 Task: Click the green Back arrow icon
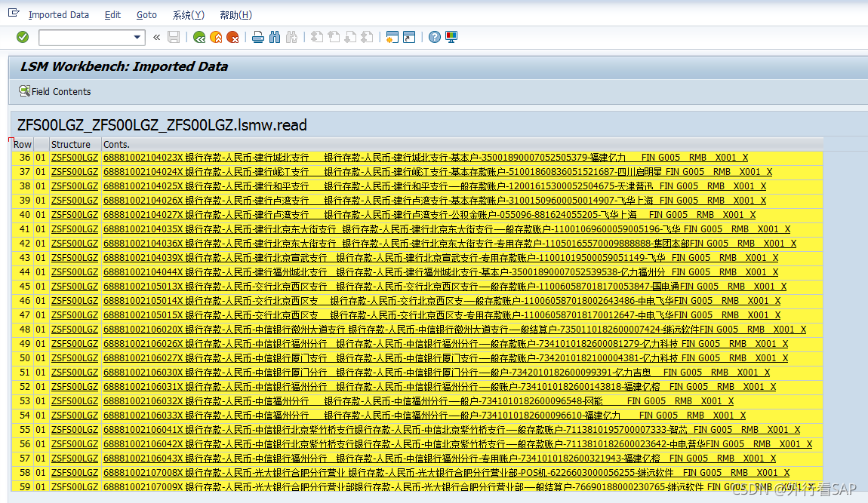coord(199,37)
